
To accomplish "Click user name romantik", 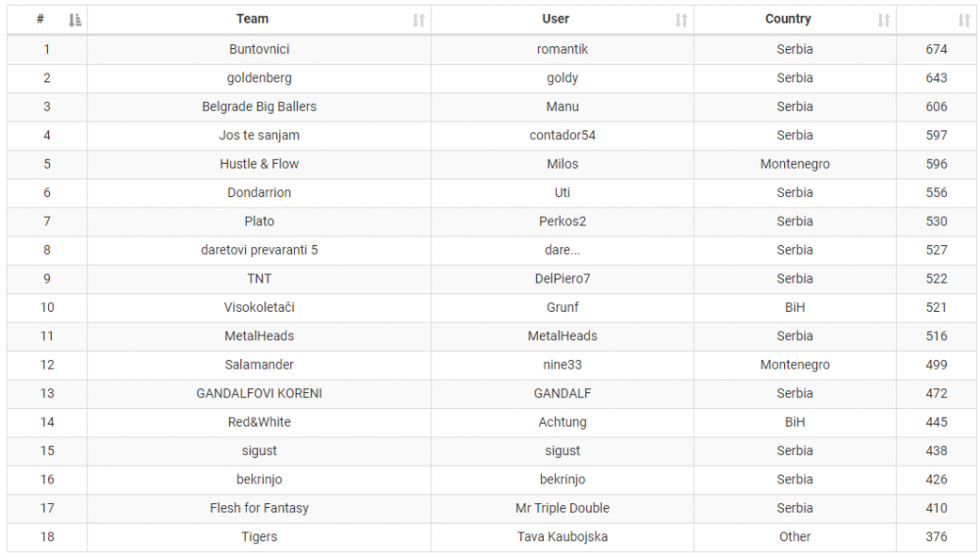I will pyautogui.click(x=563, y=49).
